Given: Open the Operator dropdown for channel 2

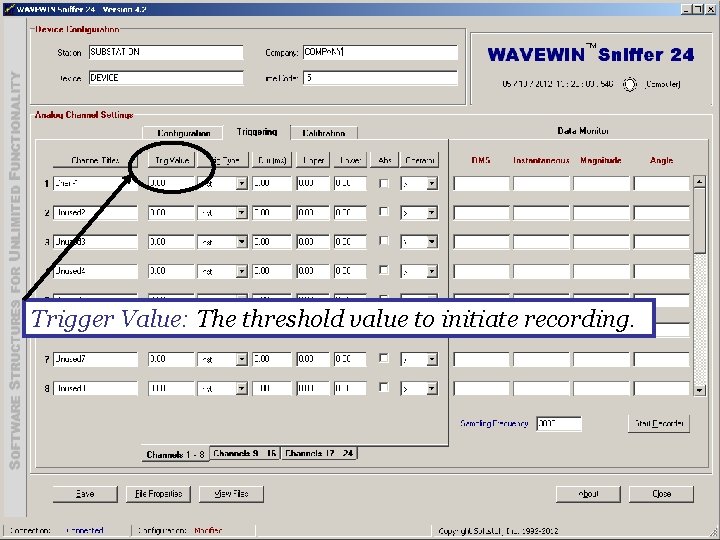Looking at the screenshot, I should pyautogui.click(x=432, y=213).
